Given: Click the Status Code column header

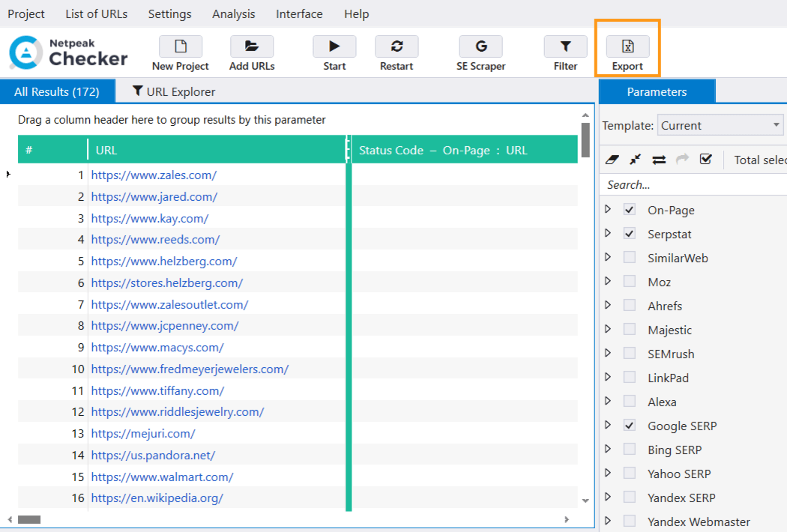Looking at the screenshot, I should click(465, 150).
